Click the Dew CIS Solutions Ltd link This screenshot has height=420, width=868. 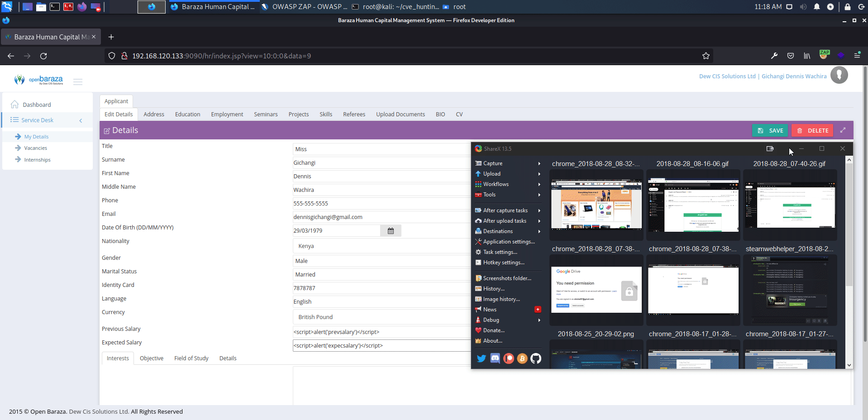point(727,76)
